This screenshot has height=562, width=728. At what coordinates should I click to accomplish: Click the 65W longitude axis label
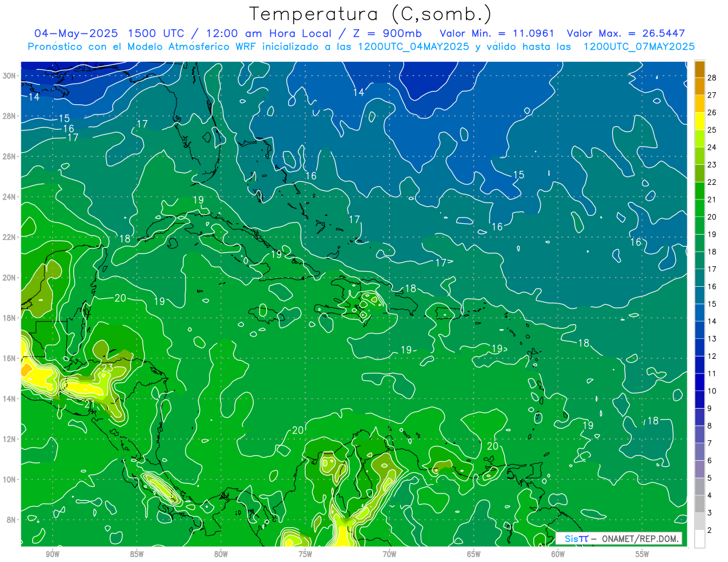coord(474,554)
